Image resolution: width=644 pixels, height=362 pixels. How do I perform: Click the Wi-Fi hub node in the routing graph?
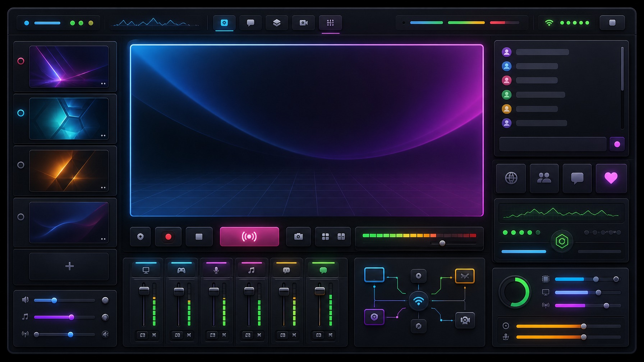(418, 301)
